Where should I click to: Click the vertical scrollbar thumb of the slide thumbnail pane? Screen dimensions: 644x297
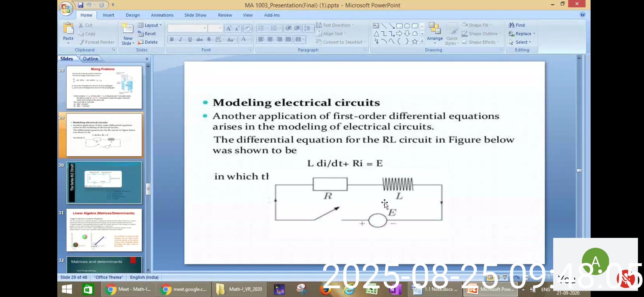(x=148, y=189)
